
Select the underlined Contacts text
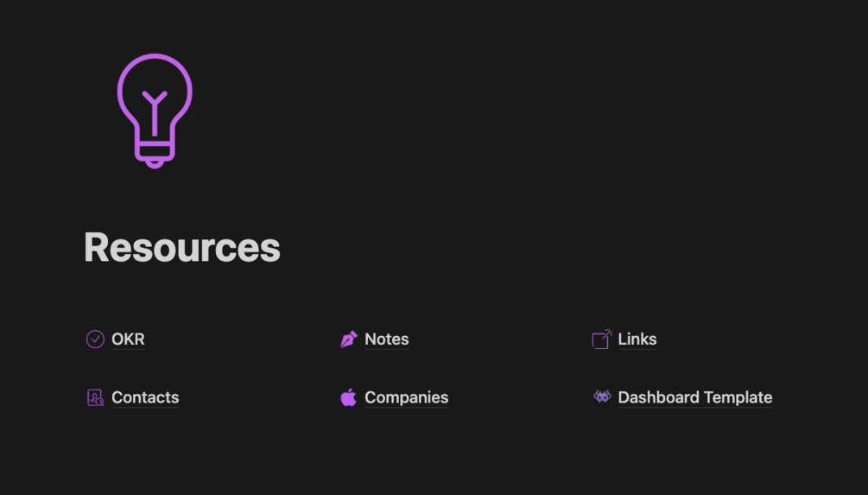[145, 397]
